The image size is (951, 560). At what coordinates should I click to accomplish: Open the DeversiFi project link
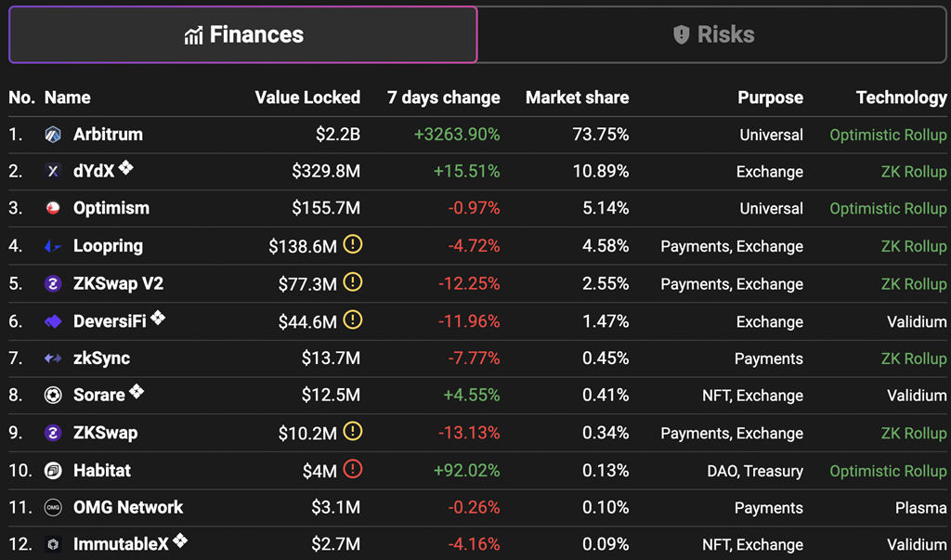click(110, 321)
